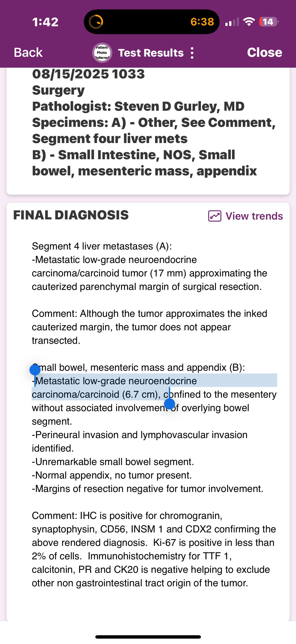Tap the 1:42 clock in status bar
Screen dimensions: 296x644
pyautogui.click(x=45, y=22)
